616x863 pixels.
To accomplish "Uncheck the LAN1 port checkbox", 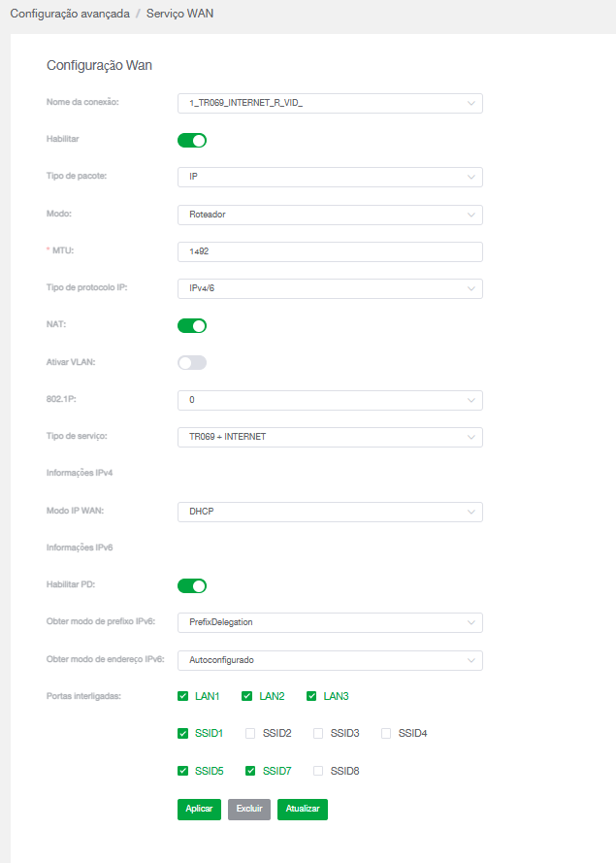I will pos(183,696).
